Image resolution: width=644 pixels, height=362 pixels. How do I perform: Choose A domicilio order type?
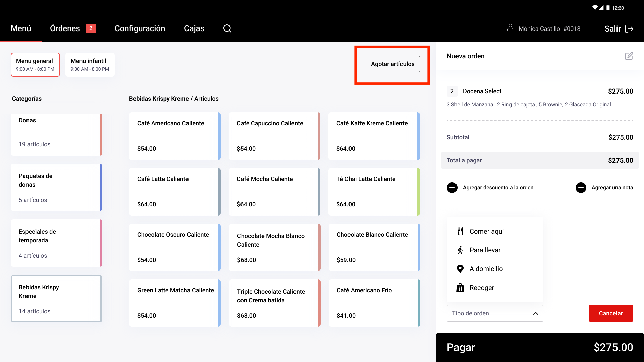click(x=495, y=269)
